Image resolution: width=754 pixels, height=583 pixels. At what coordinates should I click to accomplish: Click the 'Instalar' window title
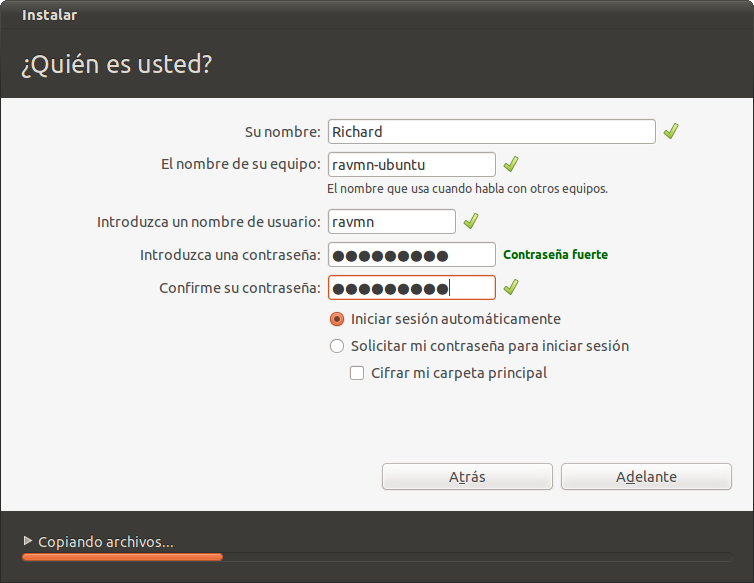(x=49, y=15)
